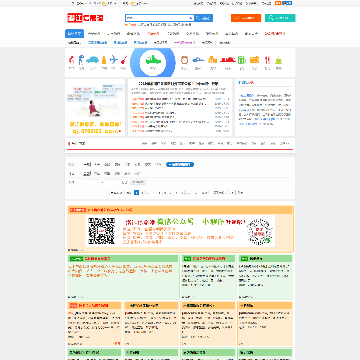Click the blue pill-shaped button in filter panel
This screenshot has width=360, height=360.
[x=180, y=164]
